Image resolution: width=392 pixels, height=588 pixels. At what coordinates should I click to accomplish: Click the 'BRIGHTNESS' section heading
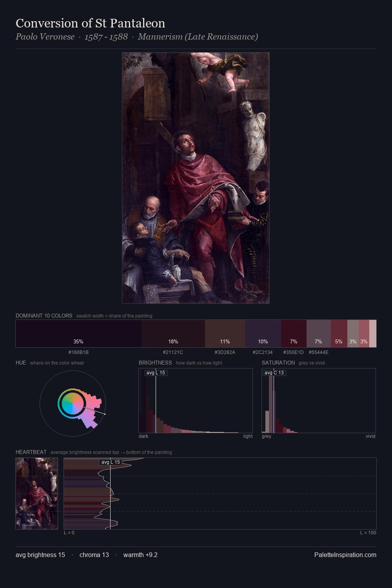click(x=155, y=363)
